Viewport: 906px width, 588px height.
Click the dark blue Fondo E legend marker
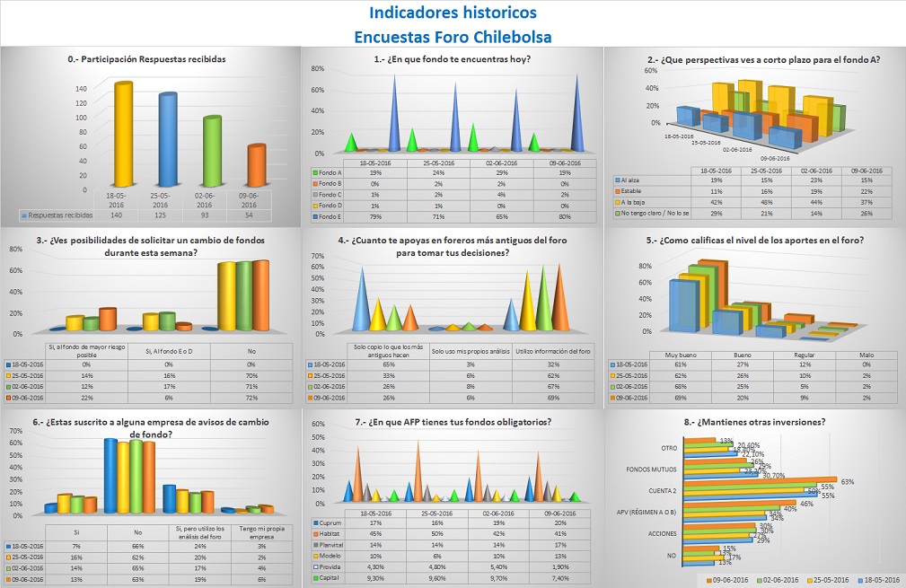[x=315, y=216]
